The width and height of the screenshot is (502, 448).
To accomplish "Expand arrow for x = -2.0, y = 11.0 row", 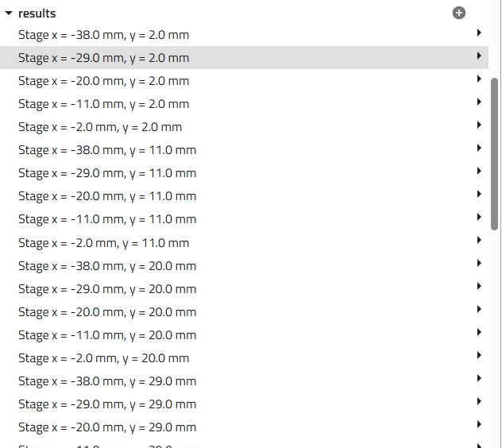I will 479,241.
